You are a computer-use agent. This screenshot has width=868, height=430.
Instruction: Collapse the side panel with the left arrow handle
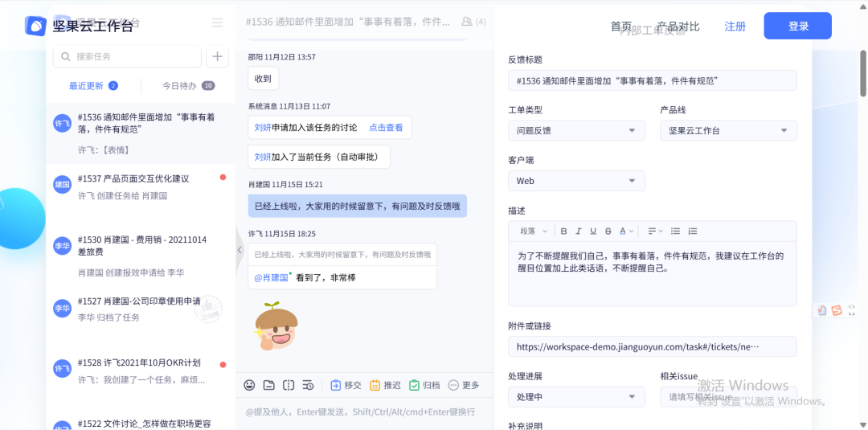coord(240,250)
